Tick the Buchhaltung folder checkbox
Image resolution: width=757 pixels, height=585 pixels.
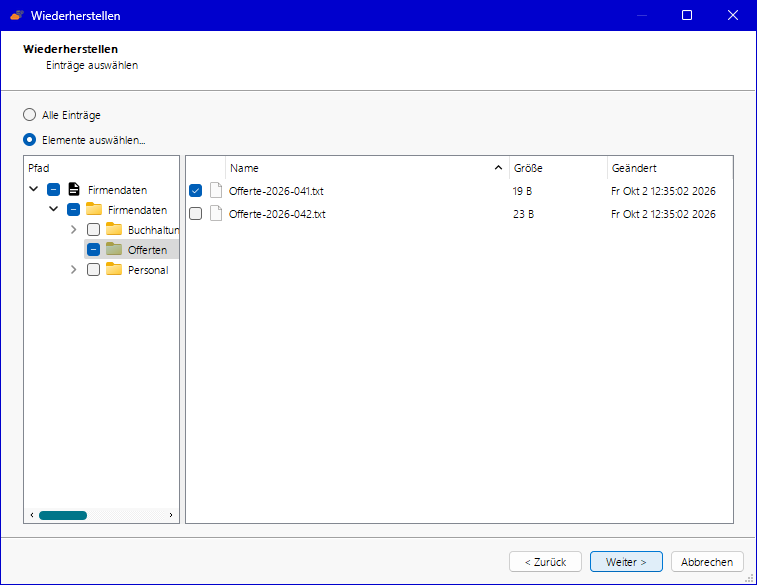click(x=94, y=229)
